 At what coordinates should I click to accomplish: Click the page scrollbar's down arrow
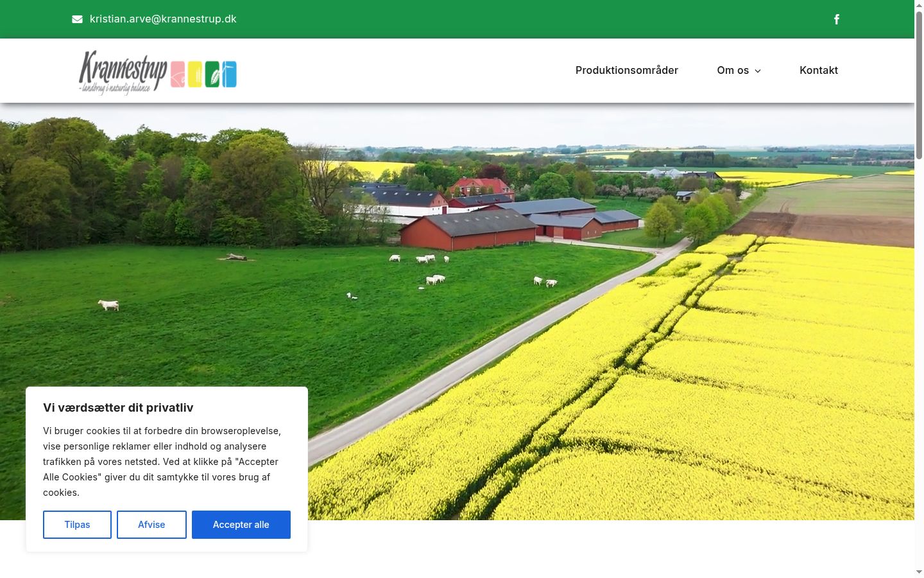point(919,572)
